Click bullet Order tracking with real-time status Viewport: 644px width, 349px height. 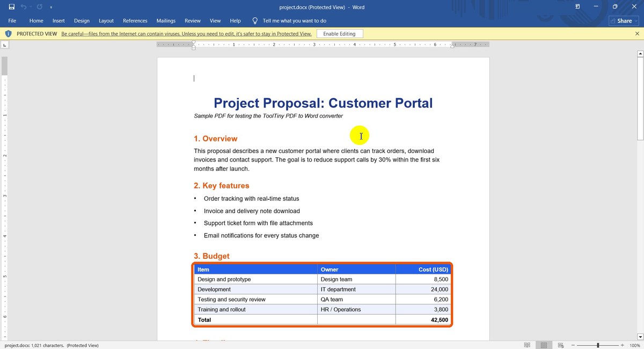coord(251,199)
